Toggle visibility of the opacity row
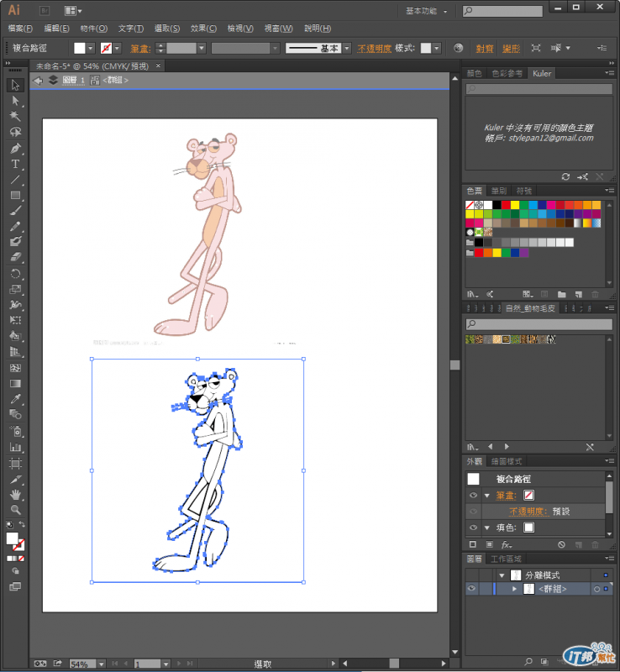The height and width of the screenshot is (672, 620). point(473,512)
